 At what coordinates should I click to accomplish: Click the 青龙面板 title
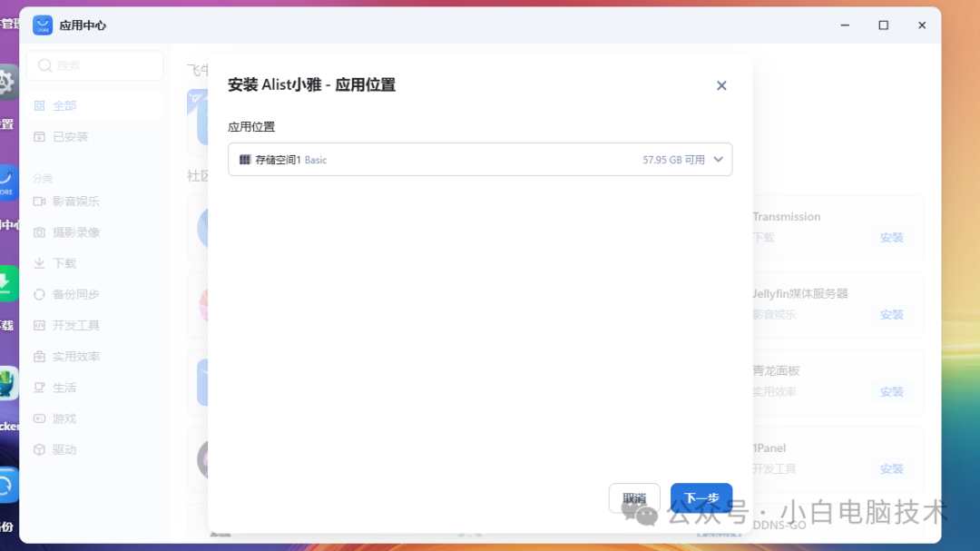coord(776,371)
